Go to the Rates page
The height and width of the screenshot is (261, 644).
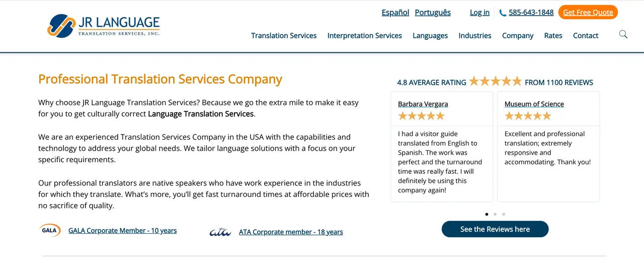coord(553,35)
